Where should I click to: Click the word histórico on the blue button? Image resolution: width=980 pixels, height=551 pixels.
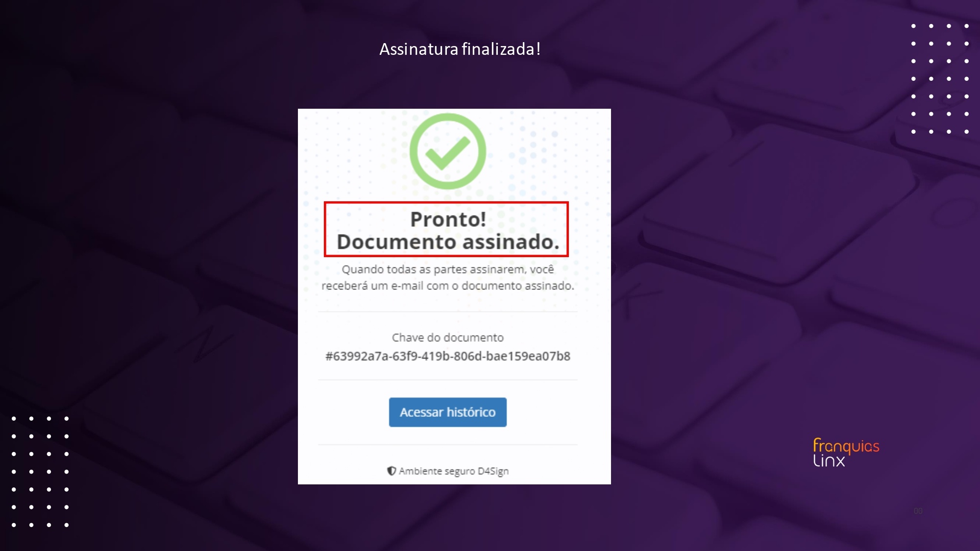tap(471, 412)
